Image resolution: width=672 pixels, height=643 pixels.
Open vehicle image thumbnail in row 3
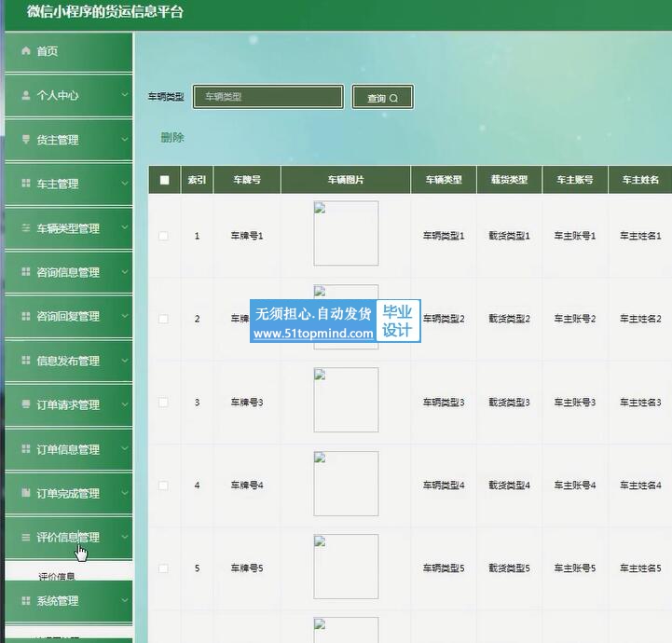346,400
